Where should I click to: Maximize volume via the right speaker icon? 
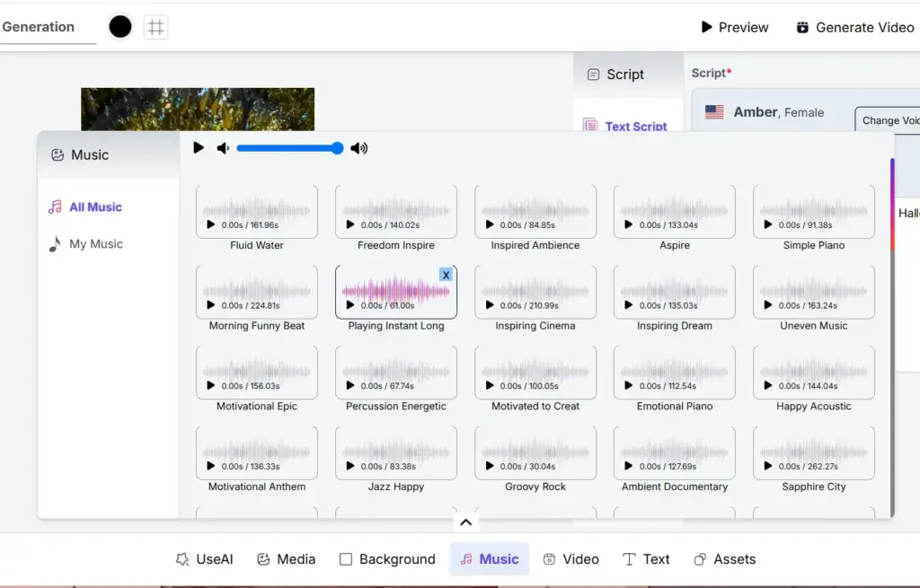pos(358,148)
